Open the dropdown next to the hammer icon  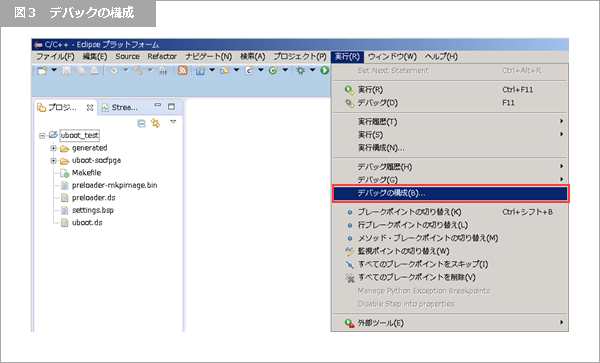[x=150, y=70]
